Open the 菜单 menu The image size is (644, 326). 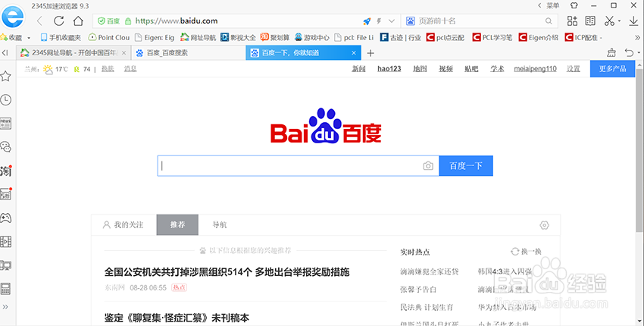pos(553,6)
